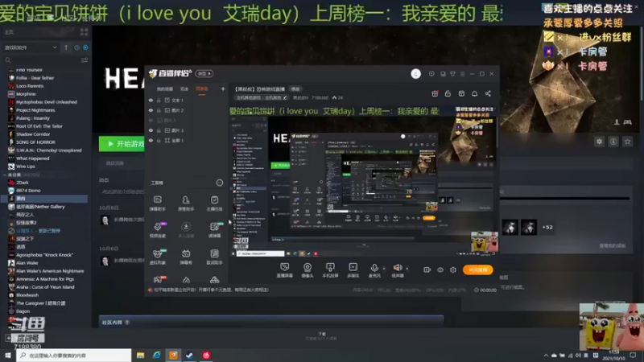Image resolution: width=644 pixels, height=362 pixels.
Task: Open the 歌词助手 lyrics assistant tool
Action: [x=214, y=257]
